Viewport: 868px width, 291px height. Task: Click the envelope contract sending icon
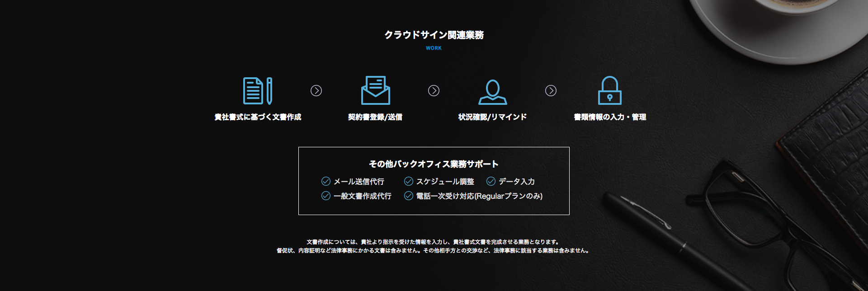click(375, 90)
